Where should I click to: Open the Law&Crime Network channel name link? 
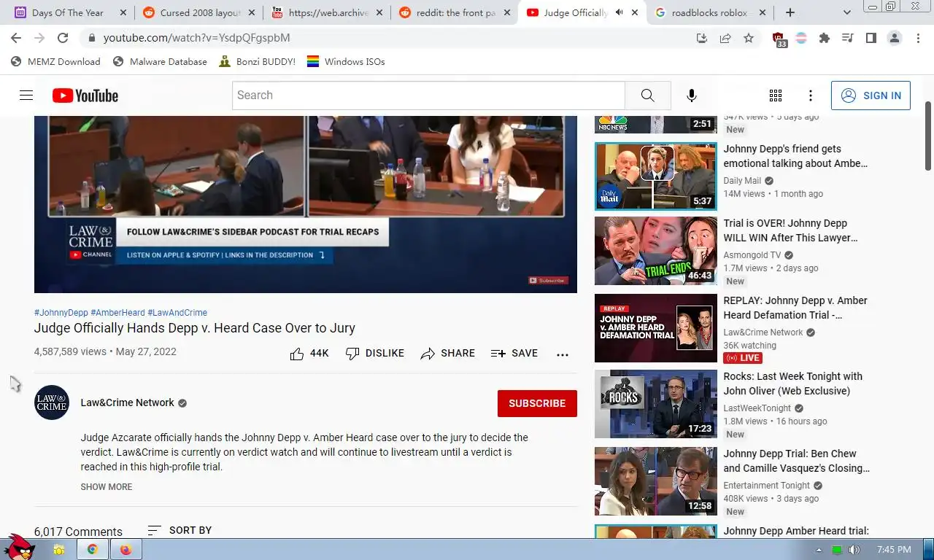(x=127, y=402)
